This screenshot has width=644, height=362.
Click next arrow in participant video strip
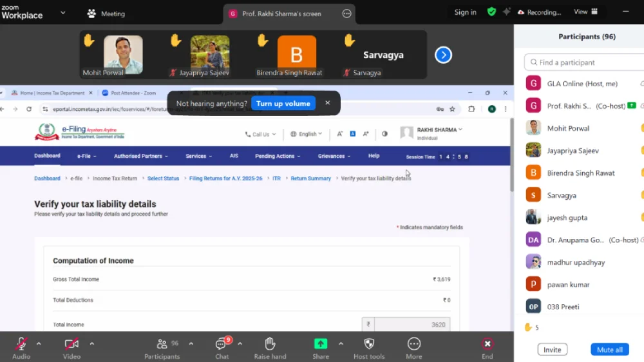443,55
